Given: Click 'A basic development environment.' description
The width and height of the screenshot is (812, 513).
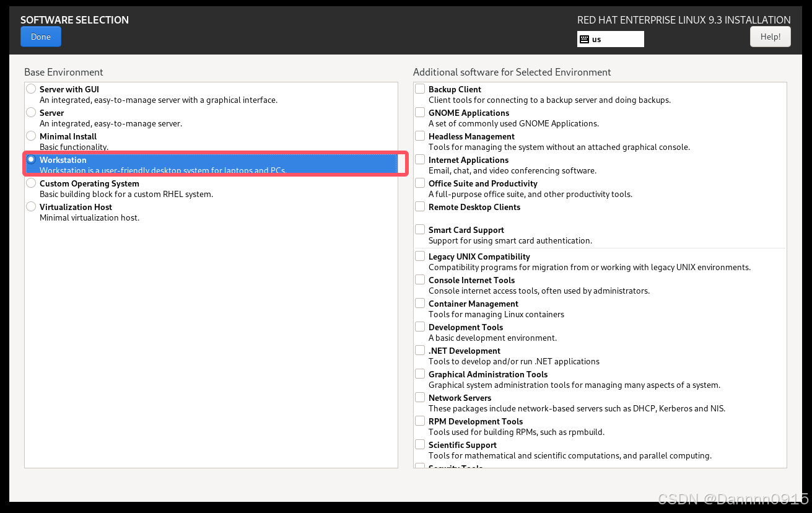Looking at the screenshot, I should 492,338.
